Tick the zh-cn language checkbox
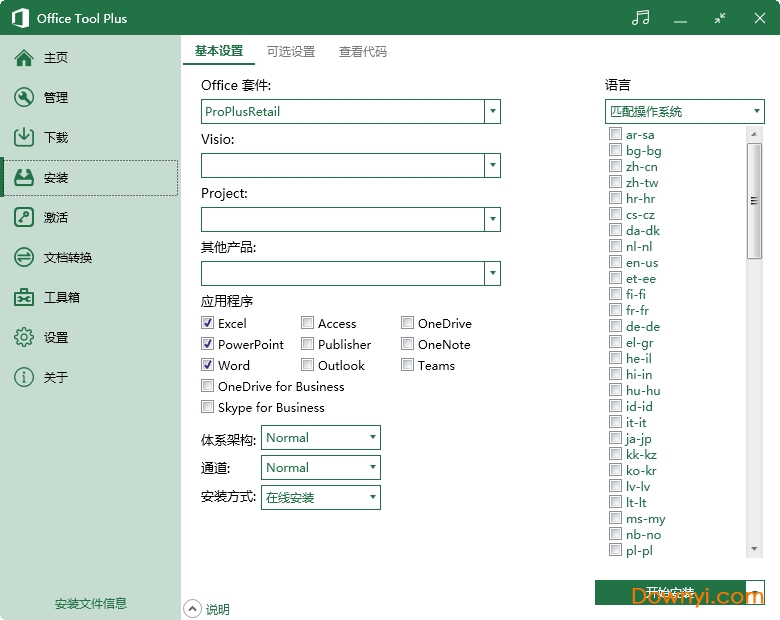 615,167
